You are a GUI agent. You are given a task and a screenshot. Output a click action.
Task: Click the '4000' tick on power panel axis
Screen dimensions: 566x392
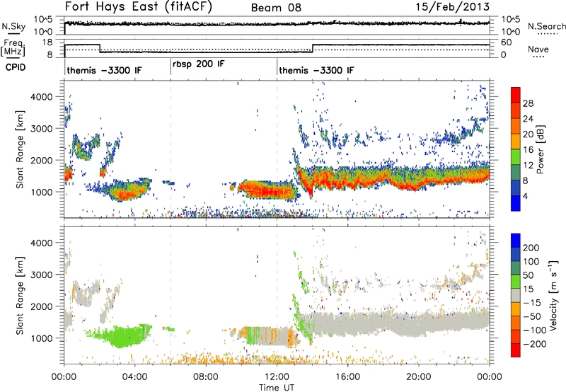[x=42, y=97]
